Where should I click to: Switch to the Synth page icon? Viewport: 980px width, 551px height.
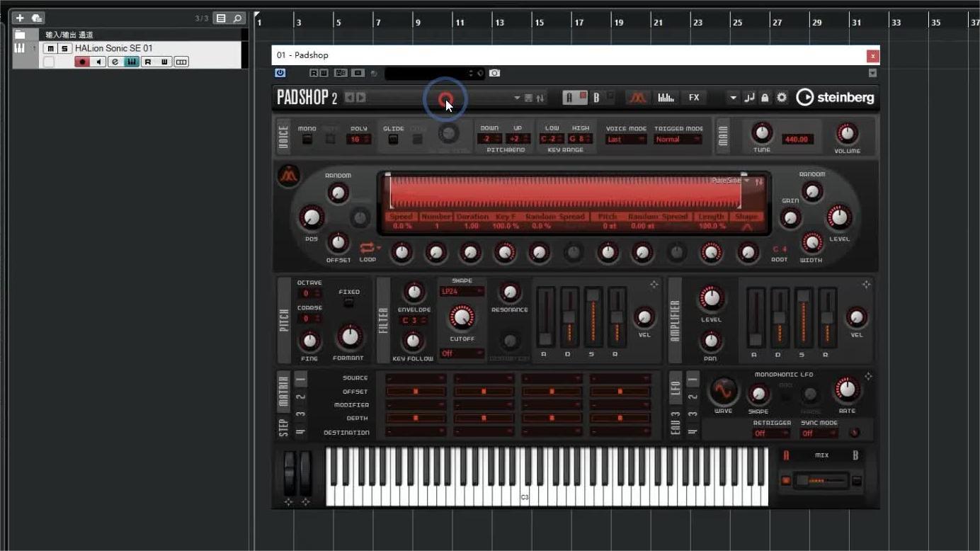click(x=637, y=98)
